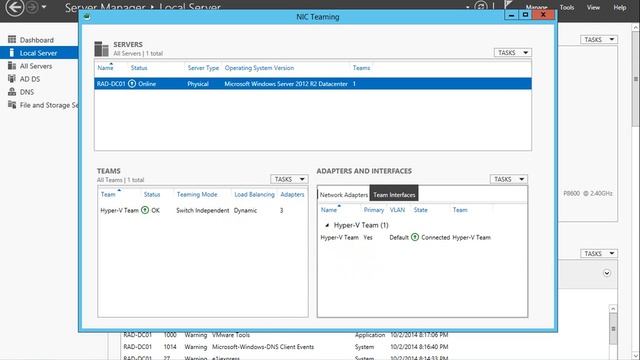Switch to the Network Adapters tab

pyautogui.click(x=344, y=195)
